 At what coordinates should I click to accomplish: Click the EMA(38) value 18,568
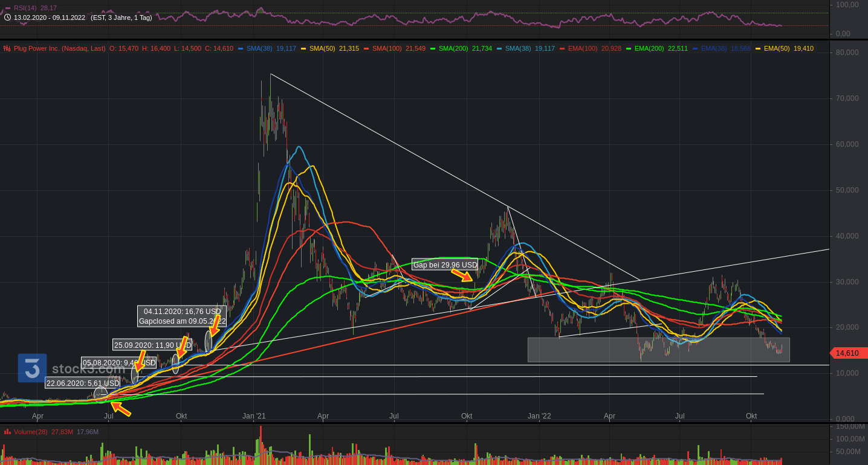point(741,48)
